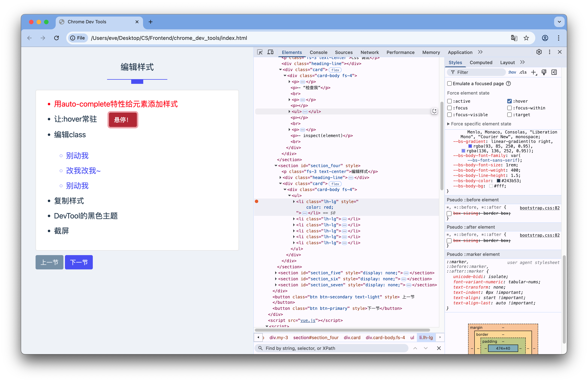This screenshot has width=588, height=382.
Task: Toggle the device toolbar icon
Action: (270, 52)
